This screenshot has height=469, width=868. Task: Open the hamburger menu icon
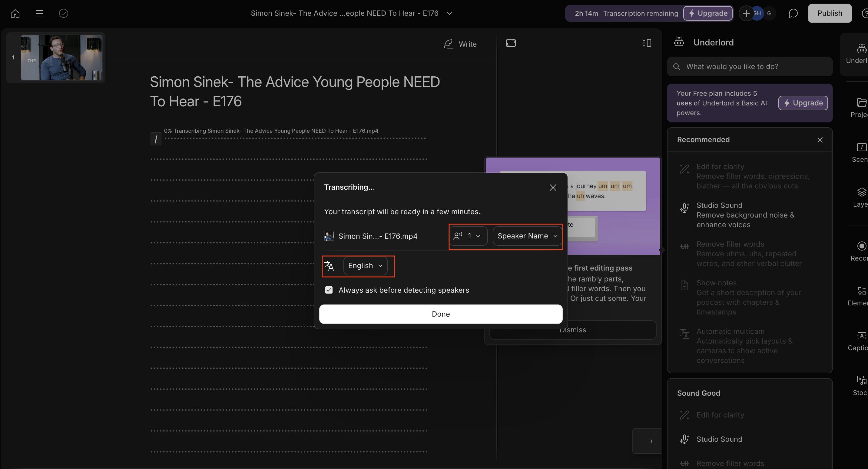[39, 14]
